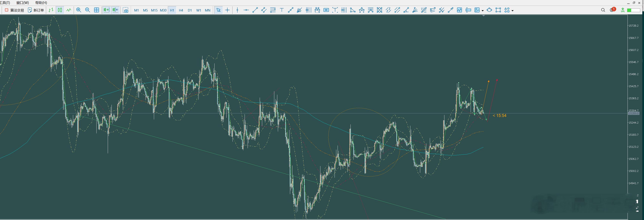Select the horizontal line tool
The width and height of the screenshot is (644, 220).
246,10
